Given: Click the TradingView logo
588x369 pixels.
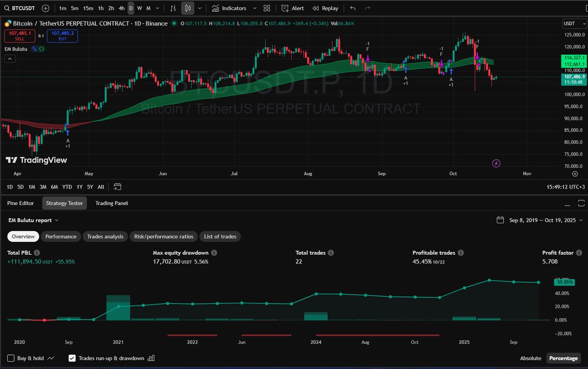Looking at the screenshot, I should click(36, 160).
